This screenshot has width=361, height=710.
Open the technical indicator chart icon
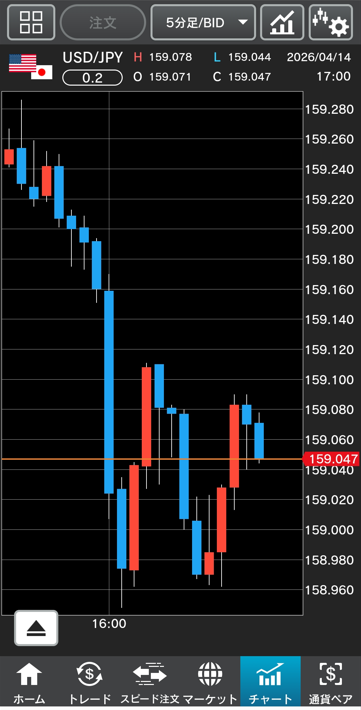pos(282,23)
